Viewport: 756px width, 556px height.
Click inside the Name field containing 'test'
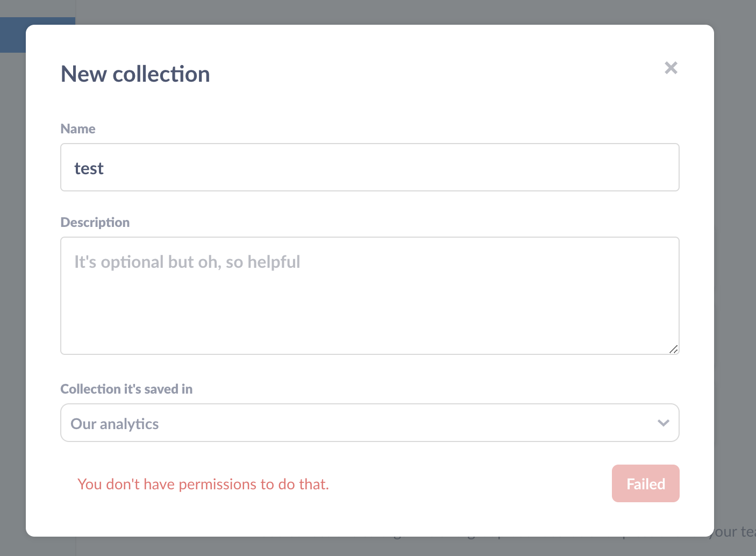pyautogui.click(x=369, y=167)
